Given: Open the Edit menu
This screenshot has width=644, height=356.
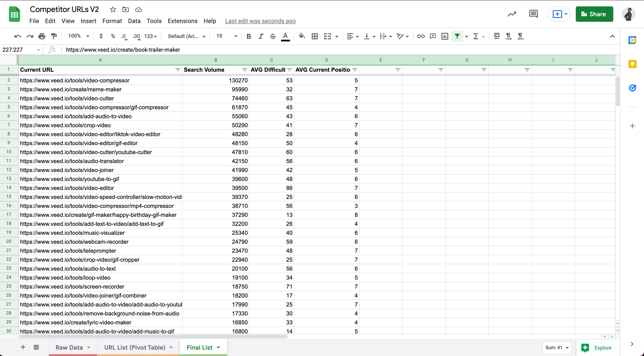Looking at the screenshot, I should 50,21.
